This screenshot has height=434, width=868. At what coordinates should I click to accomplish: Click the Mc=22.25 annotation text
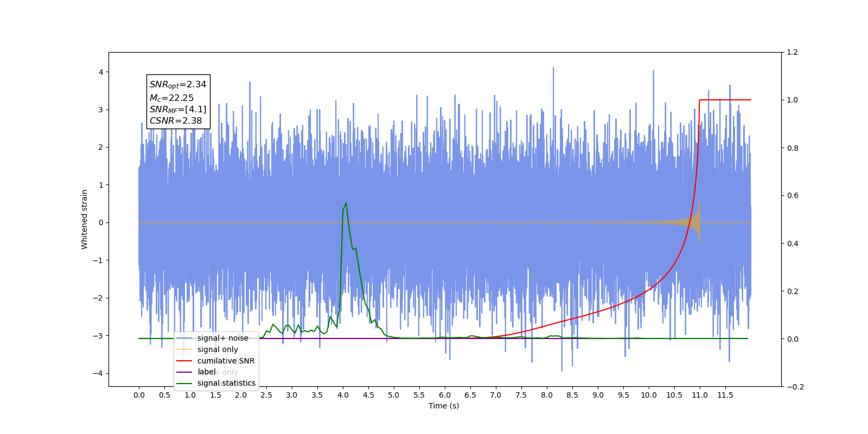pos(171,98)
